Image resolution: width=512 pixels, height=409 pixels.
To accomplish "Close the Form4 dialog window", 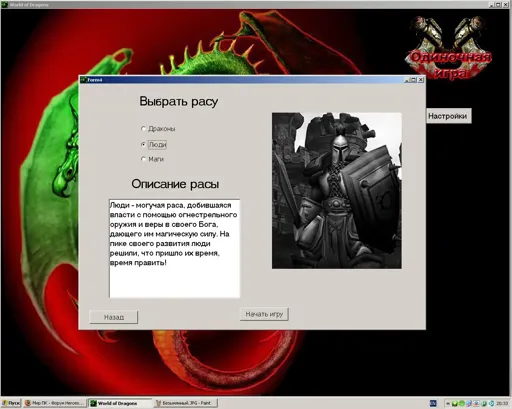I will click(421, 80).
